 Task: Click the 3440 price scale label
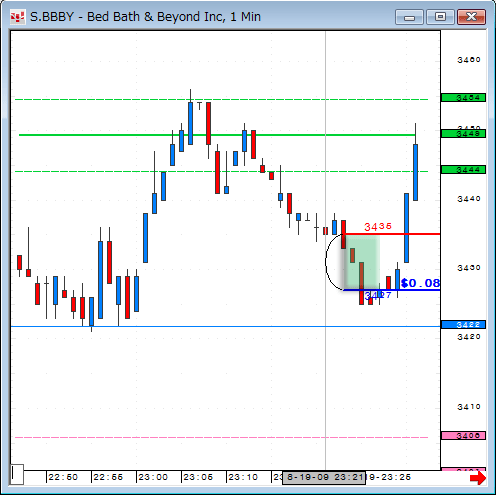(469, 199)
